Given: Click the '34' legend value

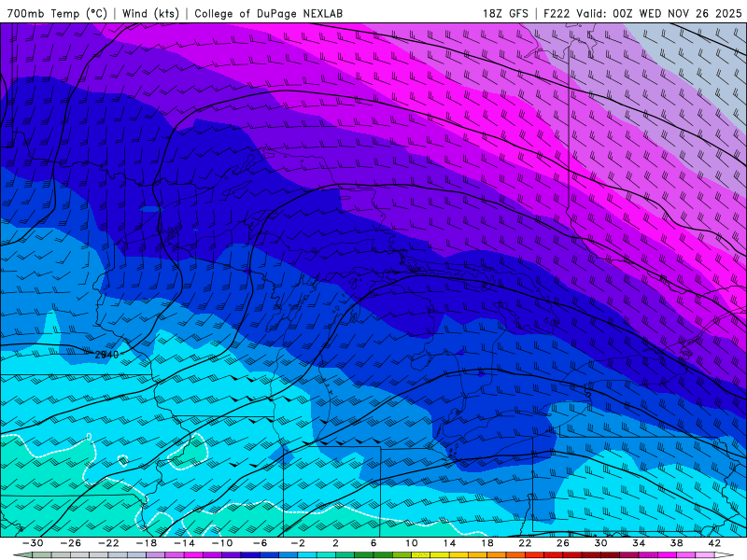Looking at the screenshot, I should coord(639,543).
